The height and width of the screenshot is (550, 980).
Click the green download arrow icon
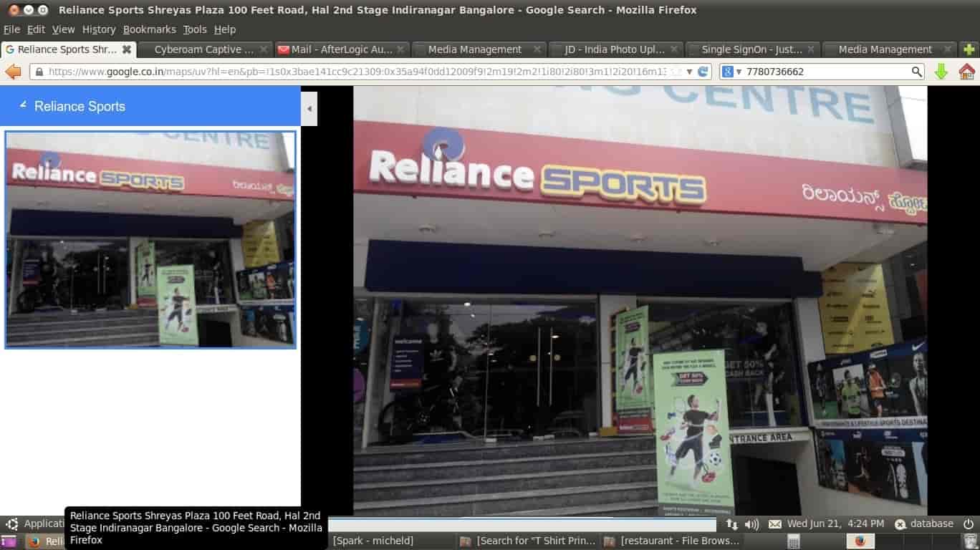(x=941, y=72)
